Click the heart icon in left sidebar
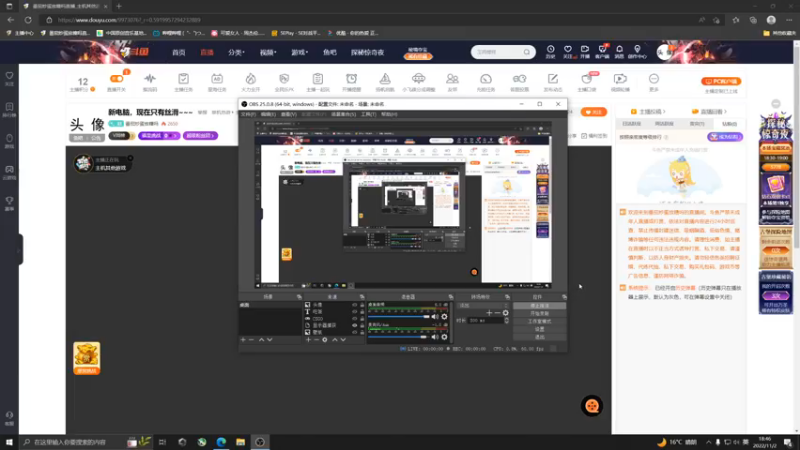This screenshot has width=800, height=450. [x=9, y=76]
